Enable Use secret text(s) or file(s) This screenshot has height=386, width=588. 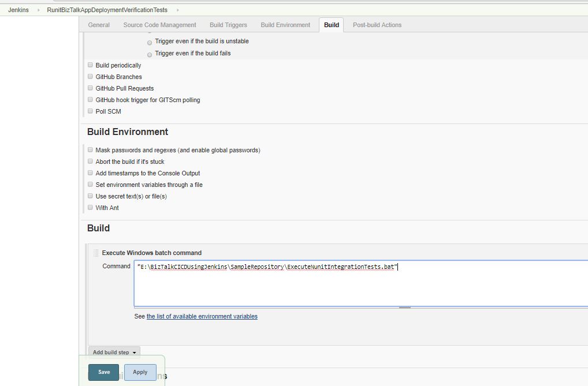(90, 196)
